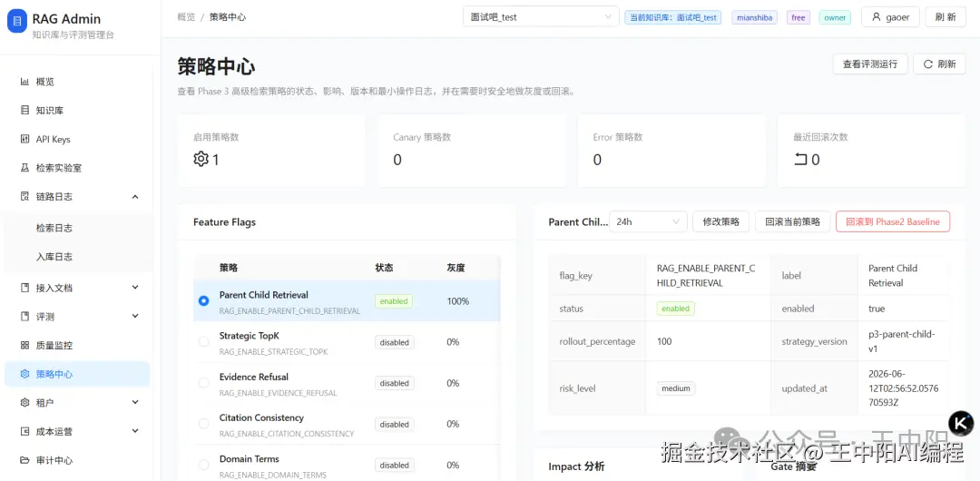Open 知识库 in the sidebar menu
The image size is (980, 481).
[x=77, y=111]
